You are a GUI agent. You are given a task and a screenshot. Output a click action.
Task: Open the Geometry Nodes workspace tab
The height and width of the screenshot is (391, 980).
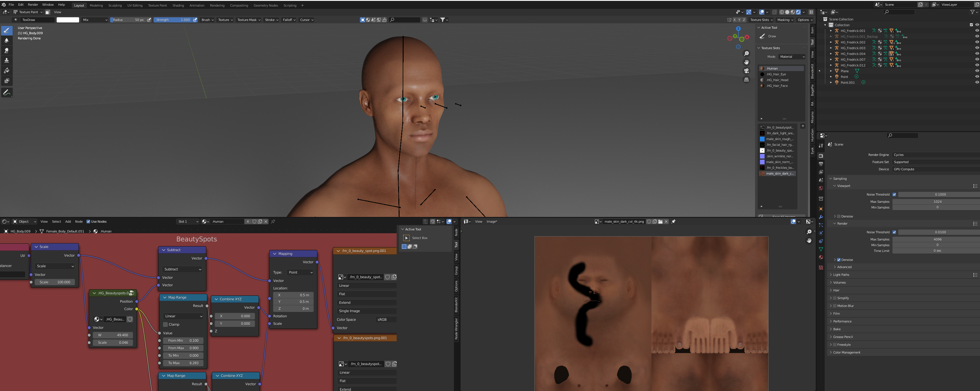tap(265, 5)
